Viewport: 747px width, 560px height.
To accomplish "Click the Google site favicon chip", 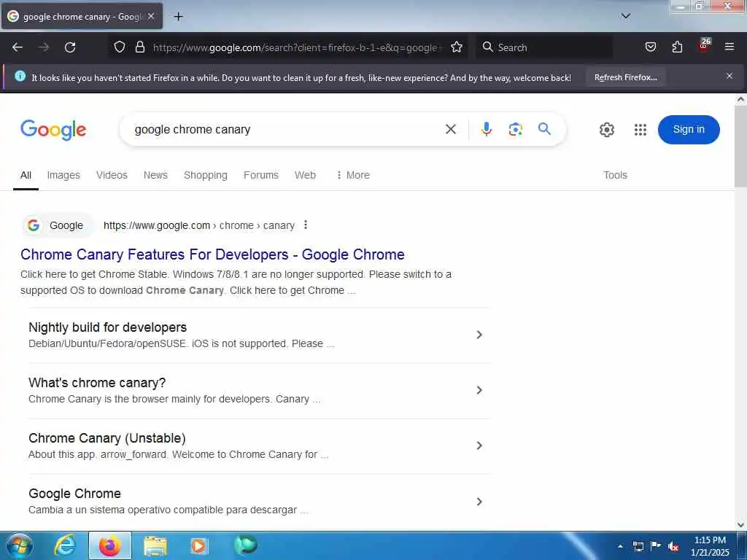I will click(x=58, y=225).
